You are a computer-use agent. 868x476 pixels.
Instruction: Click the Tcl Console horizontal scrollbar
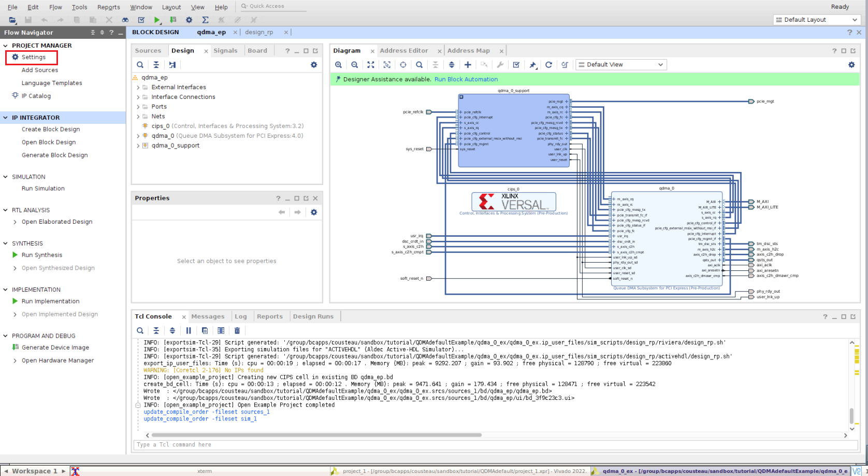(x=316, y=435)
